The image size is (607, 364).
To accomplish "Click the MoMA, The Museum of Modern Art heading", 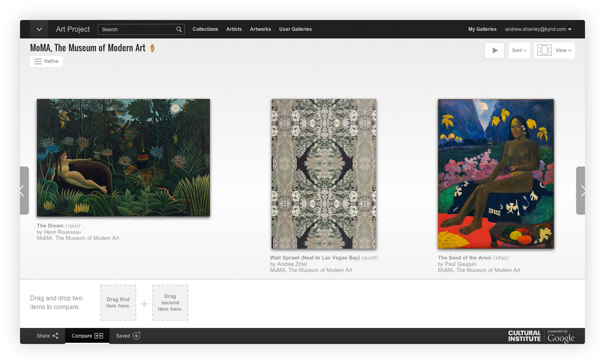I will [x=88, y=48].
